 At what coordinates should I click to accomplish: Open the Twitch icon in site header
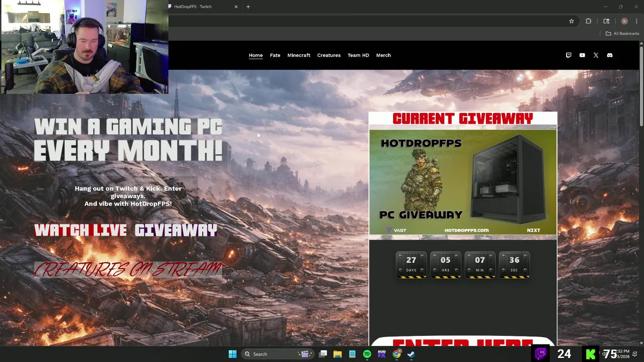[x=569, y=55]
